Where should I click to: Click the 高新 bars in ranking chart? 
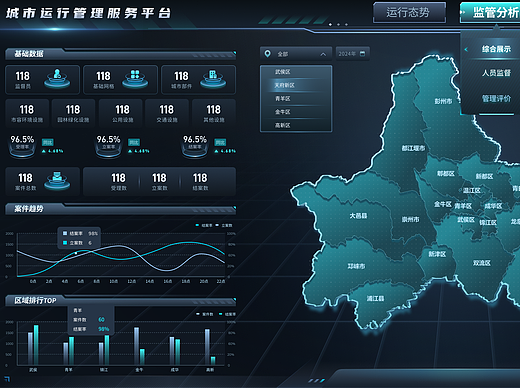pos(210,347)
